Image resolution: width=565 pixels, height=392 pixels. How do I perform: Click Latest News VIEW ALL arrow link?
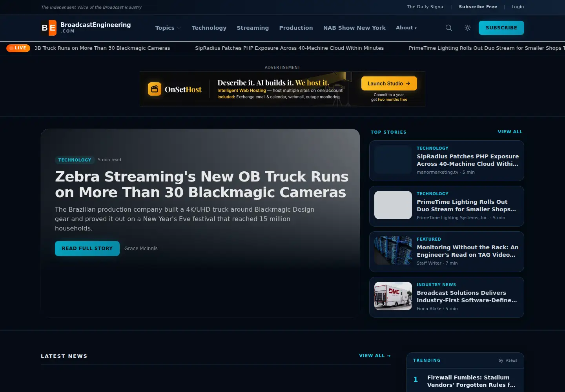[375, 356]
